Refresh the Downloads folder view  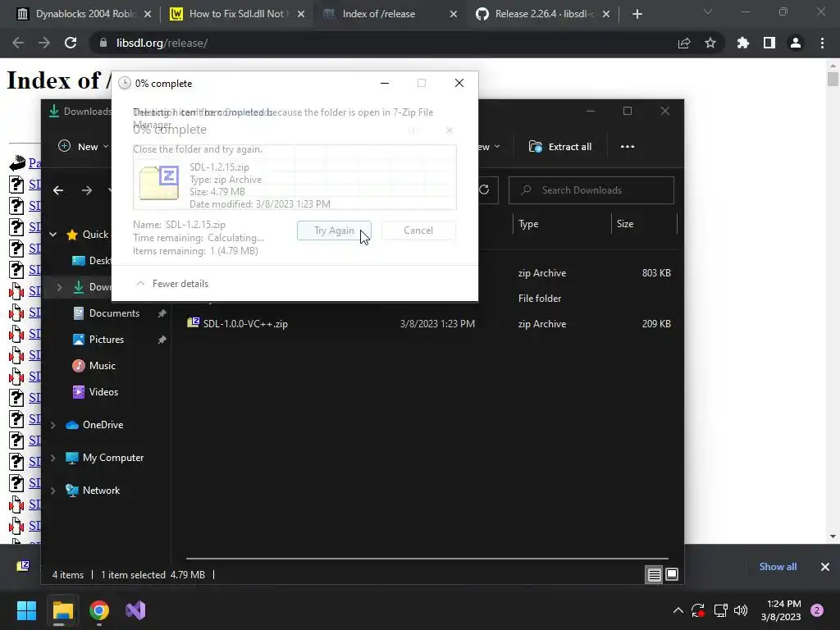coord(484,190)
